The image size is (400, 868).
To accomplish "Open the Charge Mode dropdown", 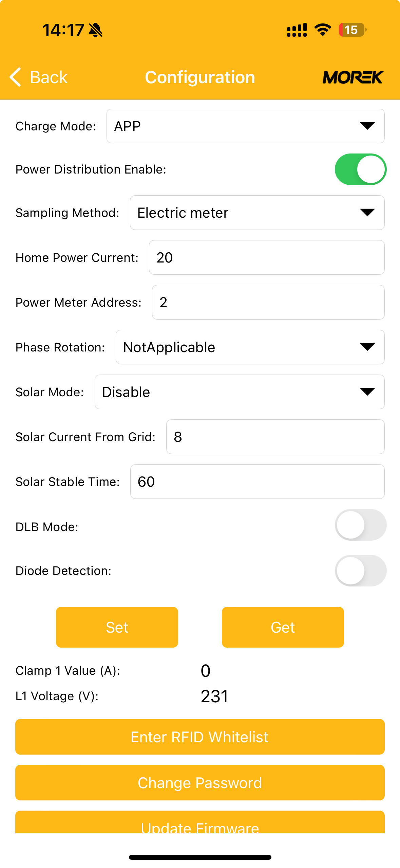I will coord(245,126).
